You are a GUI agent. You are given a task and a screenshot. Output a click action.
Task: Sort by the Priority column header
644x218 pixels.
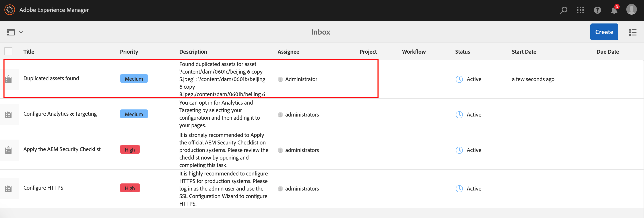pyautogui.click(x=129, y=52)
